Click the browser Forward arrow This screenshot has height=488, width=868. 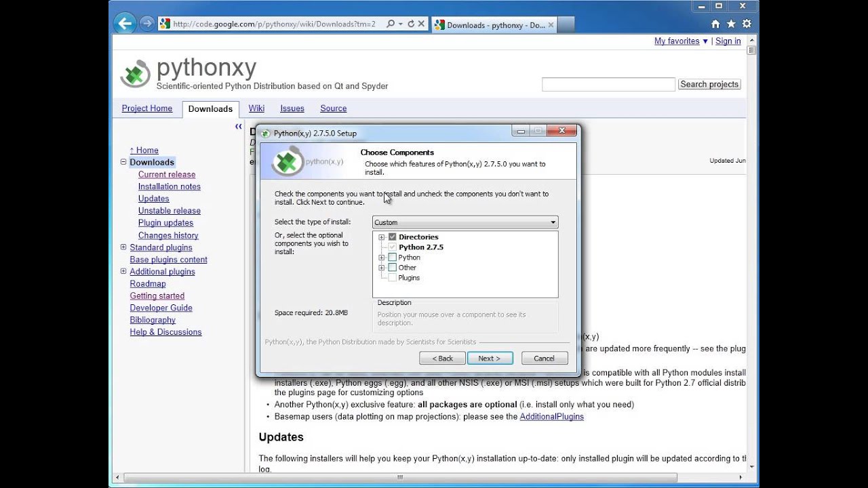tap(146, 24)
